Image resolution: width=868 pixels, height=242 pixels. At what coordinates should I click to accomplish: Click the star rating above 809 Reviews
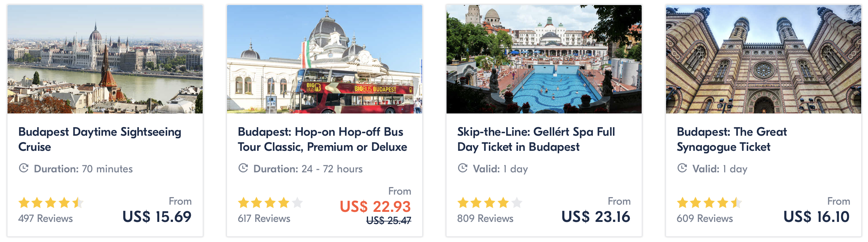click(x=490, y=203)
